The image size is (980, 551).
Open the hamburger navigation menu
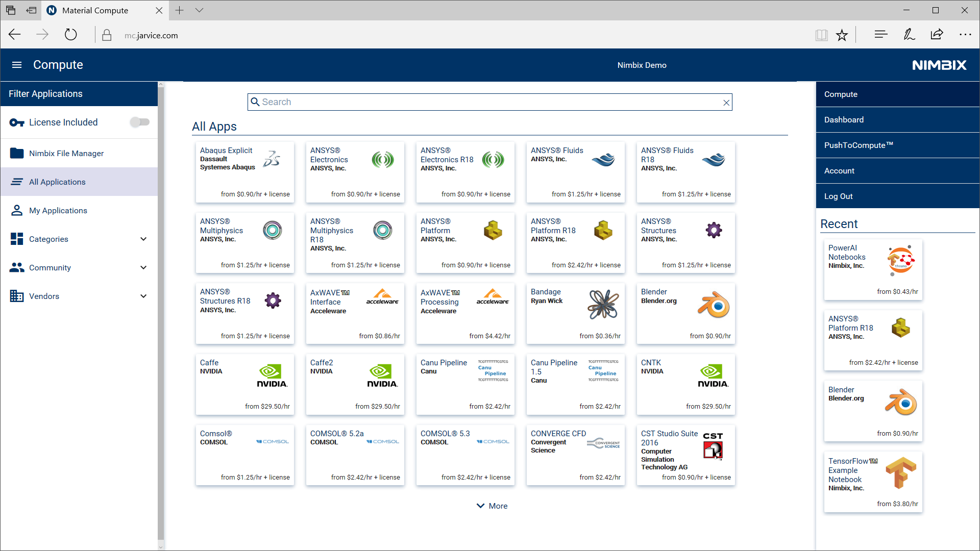(17, 65)
